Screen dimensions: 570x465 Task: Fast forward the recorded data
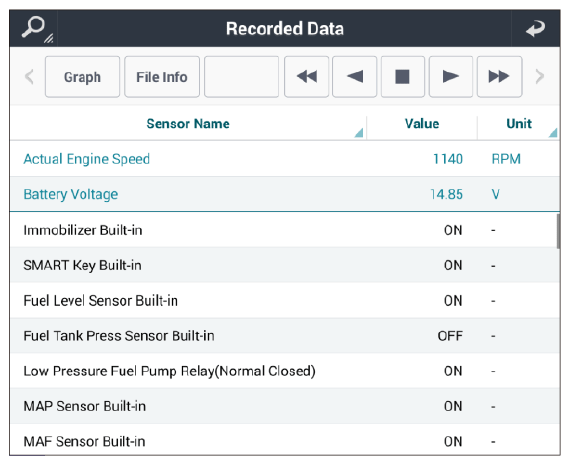pyautogui.click(x=499, y=77)
